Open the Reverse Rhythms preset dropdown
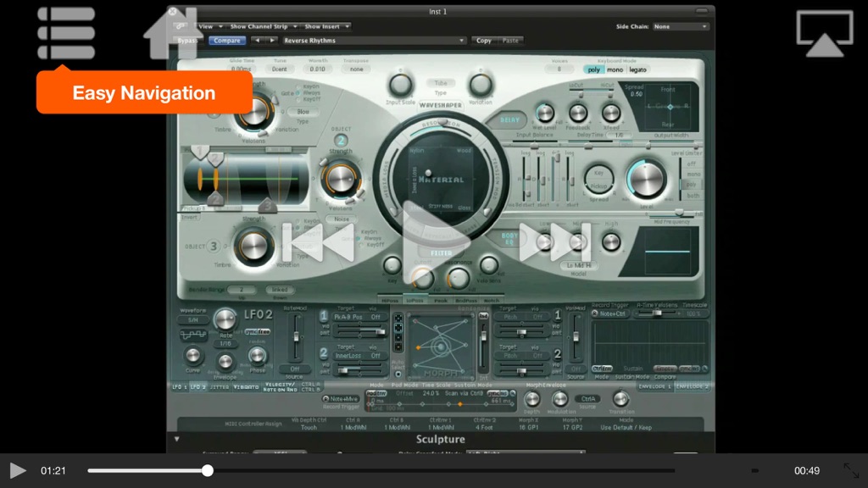 coord(374,41)
